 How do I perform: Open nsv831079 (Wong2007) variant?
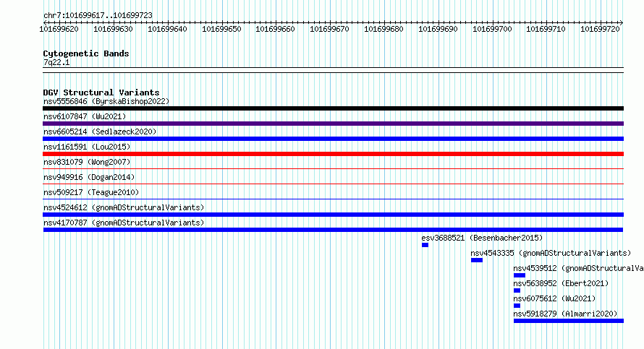coord(87,162)
